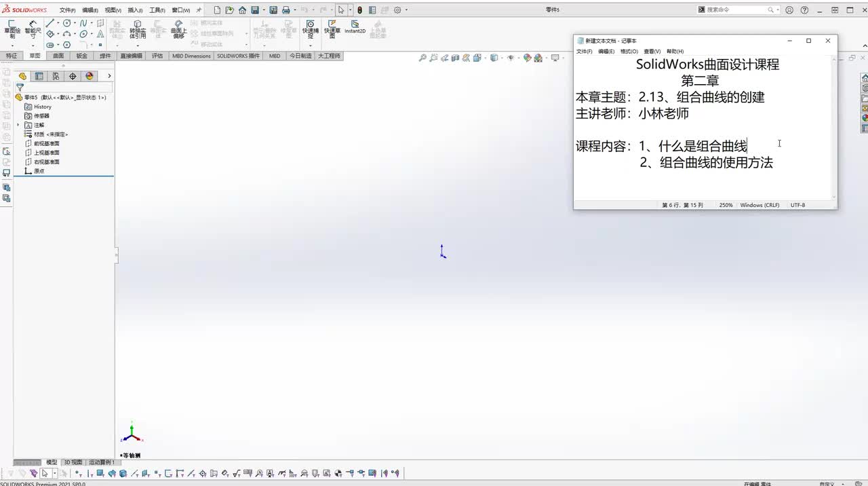Open the dropdown under 快速捕捉
This screenshot has height=486, width=868.
pos(310,45)
